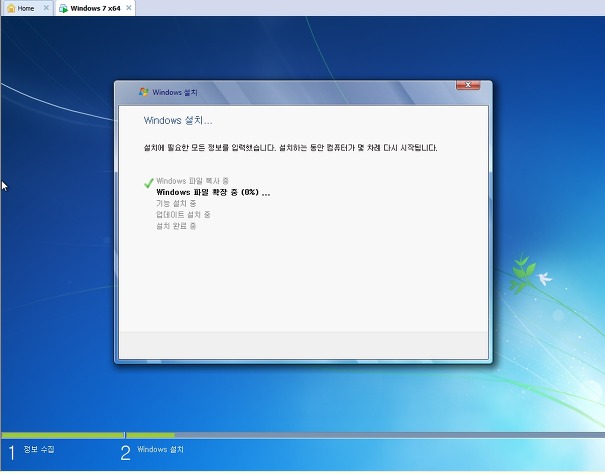Close the Windows 설치 dialog

[x=468, y=85]
